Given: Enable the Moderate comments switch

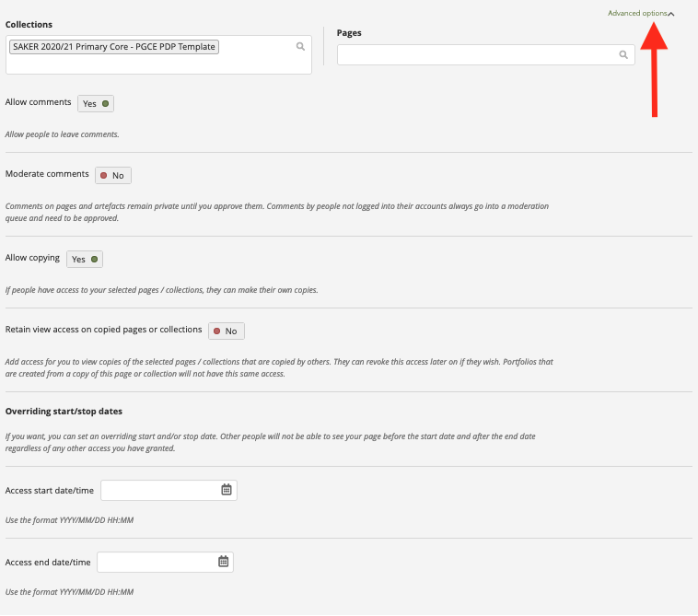Looking at the screenshot, I should pos(113,175).
